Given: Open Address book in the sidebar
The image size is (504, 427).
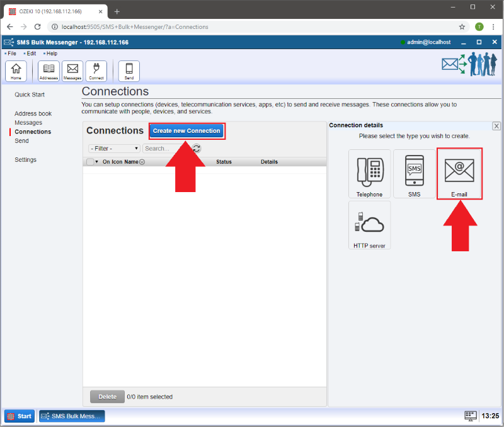Looking at the screenshot, I should 33,113.
